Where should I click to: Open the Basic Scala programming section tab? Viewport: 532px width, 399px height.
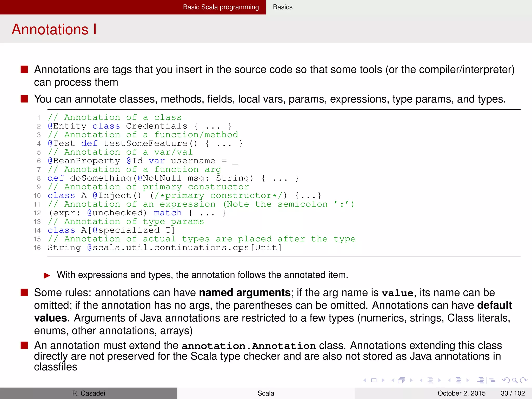click(221, 7)
